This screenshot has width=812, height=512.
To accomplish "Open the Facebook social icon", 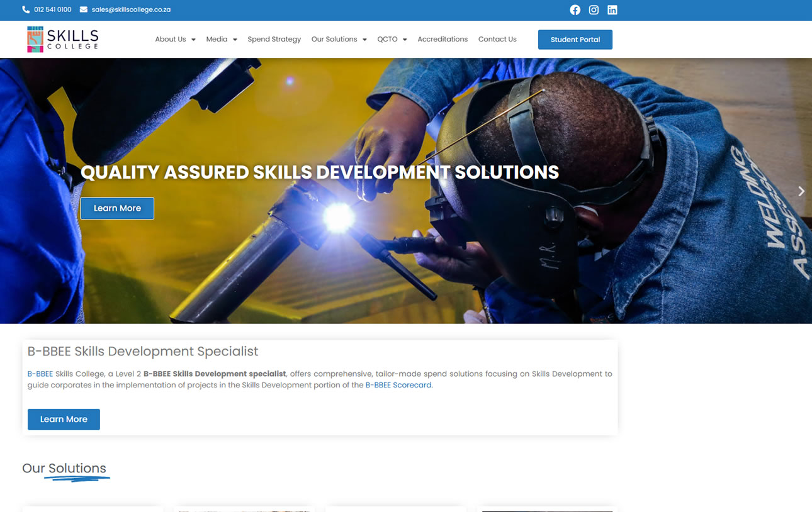I will point(575,10).
